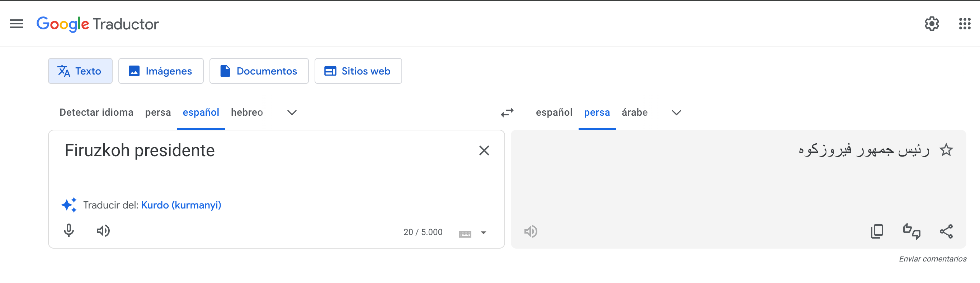
Task: Start voice input with microphone
Action: click(x=69, y=231)
